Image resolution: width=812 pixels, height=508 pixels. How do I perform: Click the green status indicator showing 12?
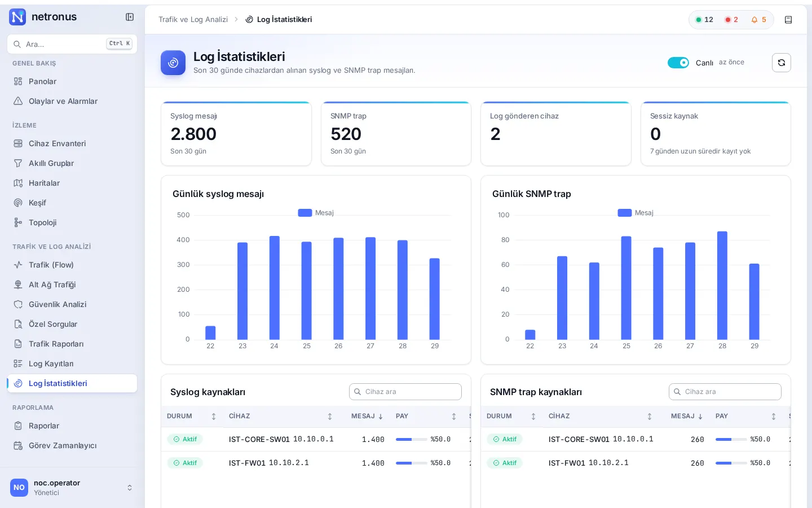pyautogui.click(x=704, y=20)
